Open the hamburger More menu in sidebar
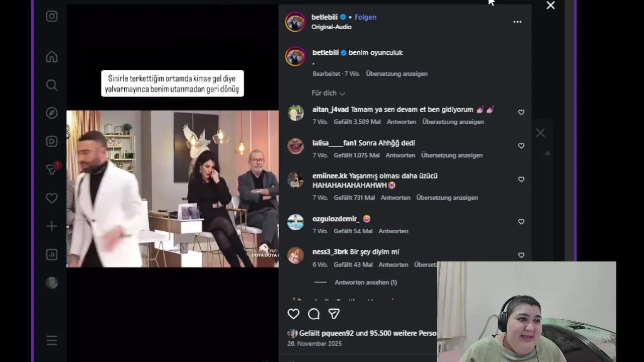This screenshot has height=362, width=644. click(x=52, y=341)
